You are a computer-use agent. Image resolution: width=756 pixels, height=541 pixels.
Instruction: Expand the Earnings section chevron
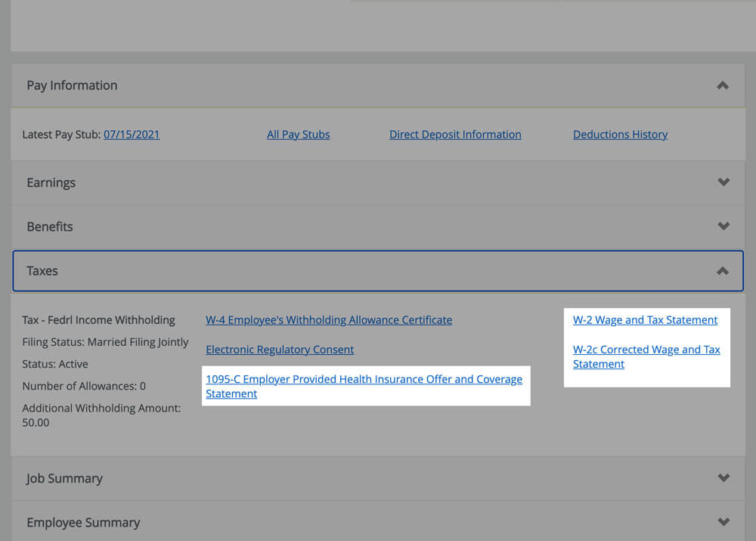tap(723, 182)
